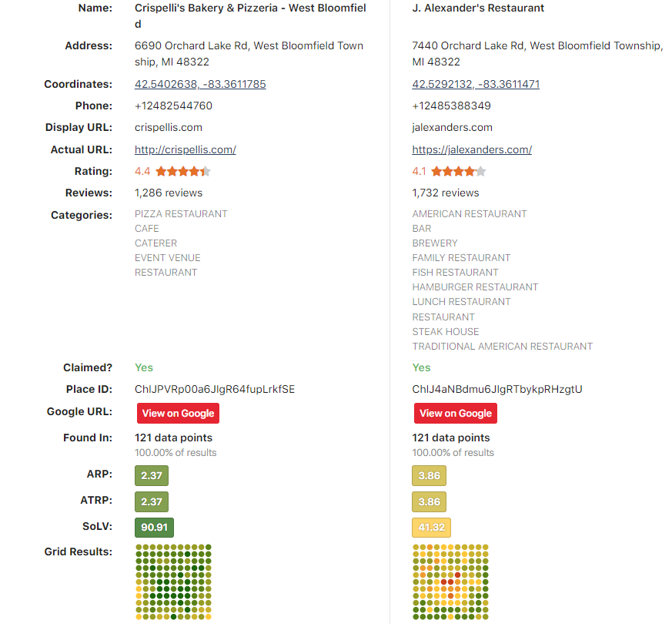
Task: Visit the http://crispellis.com/ actual URL
Action: point(185,149)
